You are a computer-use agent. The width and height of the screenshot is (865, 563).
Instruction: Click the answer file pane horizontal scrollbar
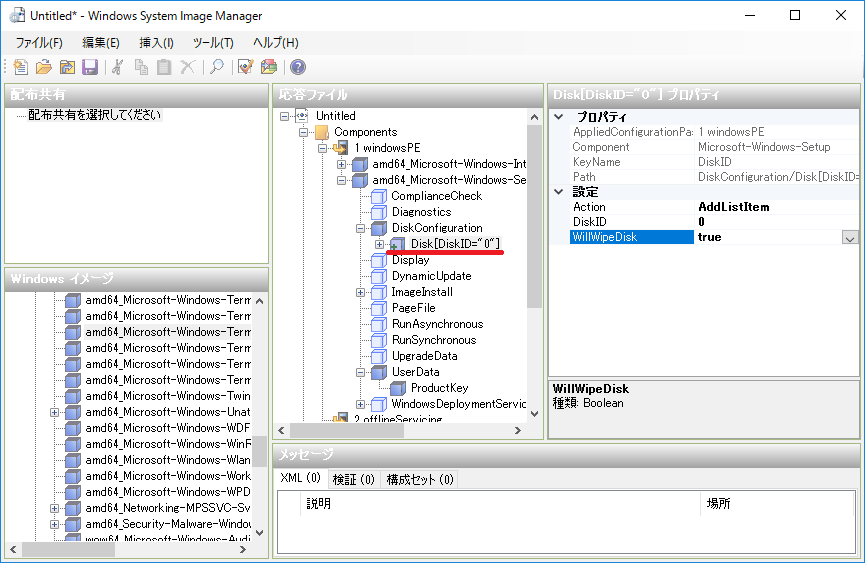[347, 430]
